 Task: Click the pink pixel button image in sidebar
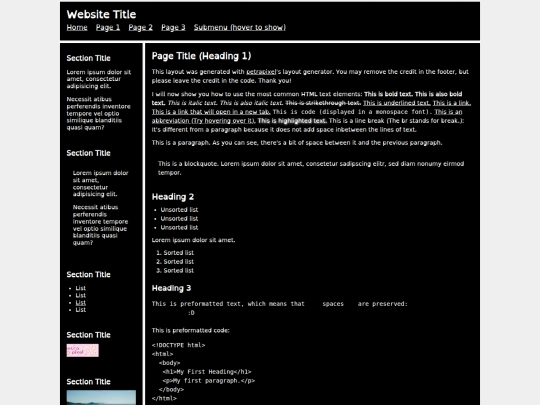83,350
